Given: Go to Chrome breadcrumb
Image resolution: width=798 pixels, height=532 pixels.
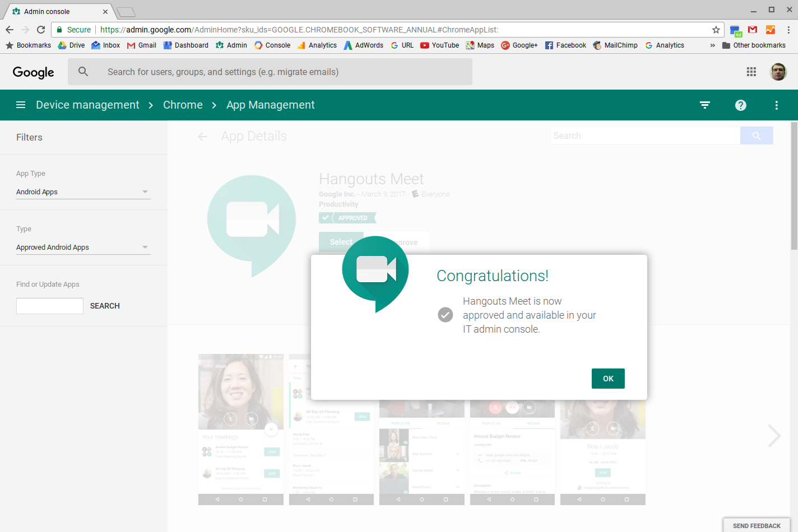Looking at the screenshot, I should click(183, 105).
